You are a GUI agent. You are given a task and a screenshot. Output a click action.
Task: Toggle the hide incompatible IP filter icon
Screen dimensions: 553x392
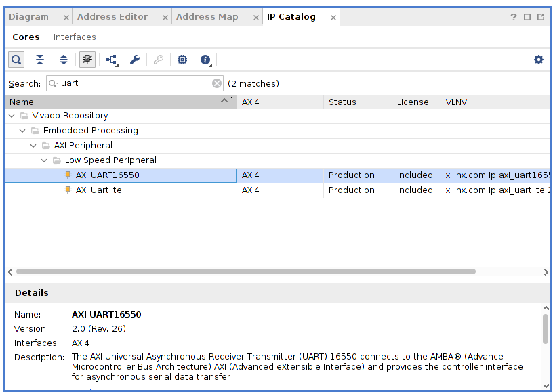[x=87, y=60]
